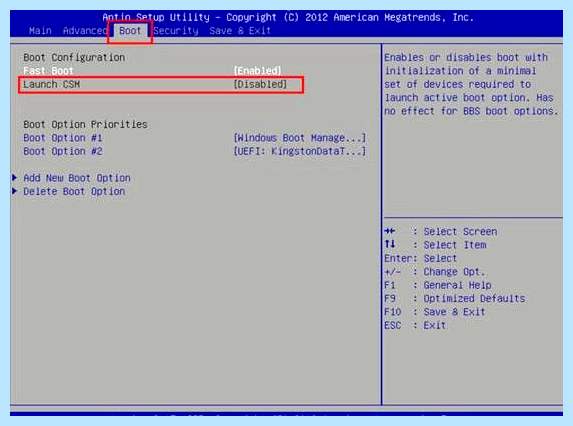Expand Add New Boot Option submenu
Viewport: 573px width, 426px height.
(77, 178)
